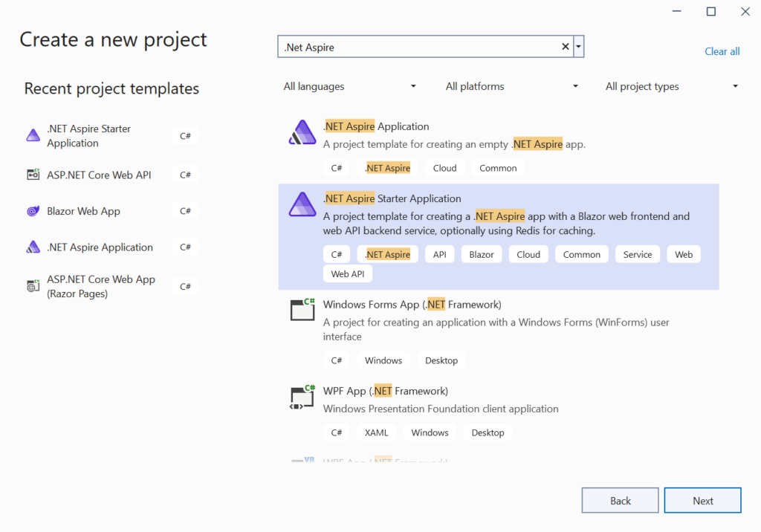
Task: Click the Clear all link
Action: coord(722,51)
